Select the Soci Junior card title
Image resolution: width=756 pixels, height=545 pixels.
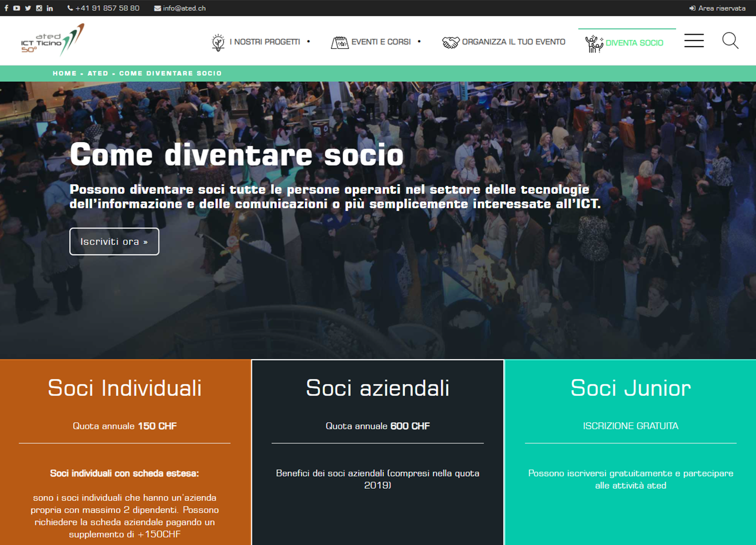click(631, 388)
